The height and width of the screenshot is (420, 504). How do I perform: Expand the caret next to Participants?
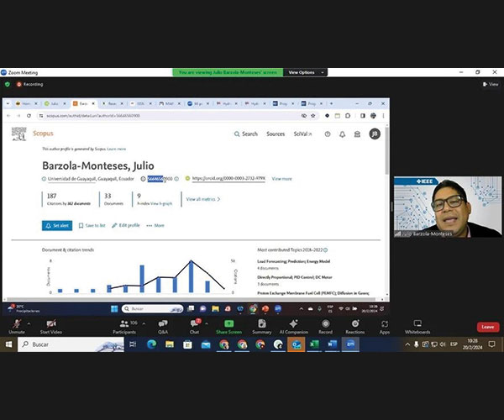click(144, 323)
